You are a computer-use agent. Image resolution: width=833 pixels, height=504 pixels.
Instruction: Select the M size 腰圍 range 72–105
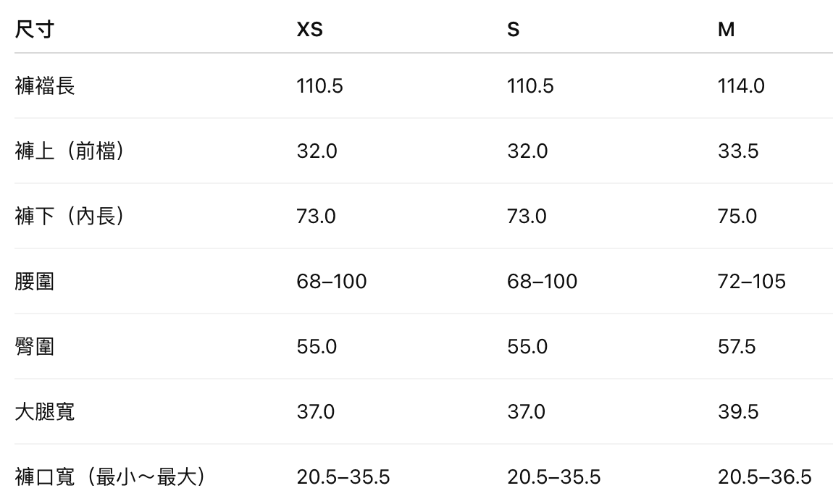(751, 282)
